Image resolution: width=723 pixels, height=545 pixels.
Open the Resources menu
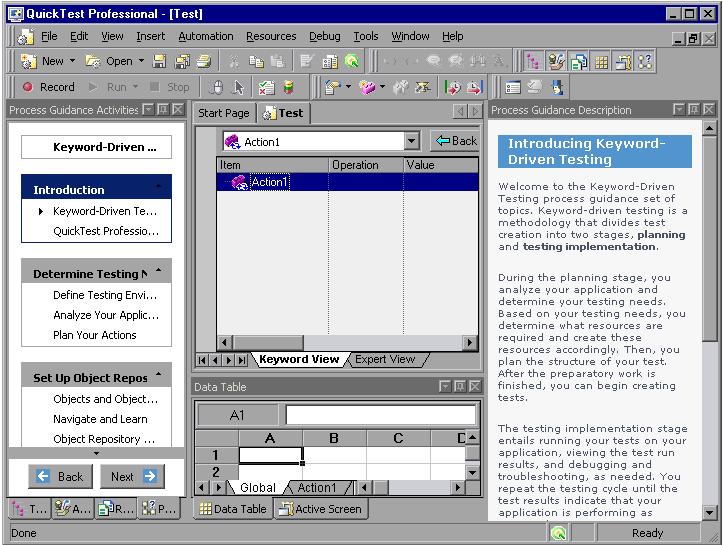coord(271,36)
